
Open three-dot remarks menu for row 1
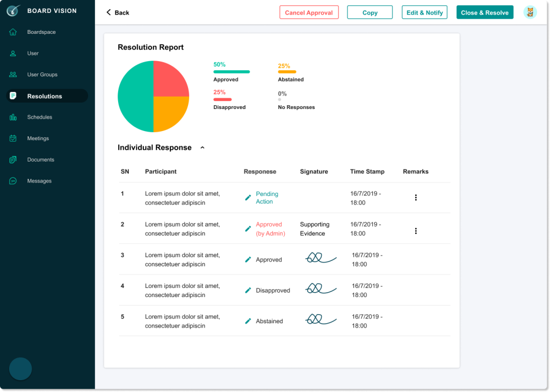click(x=416, y=198)
